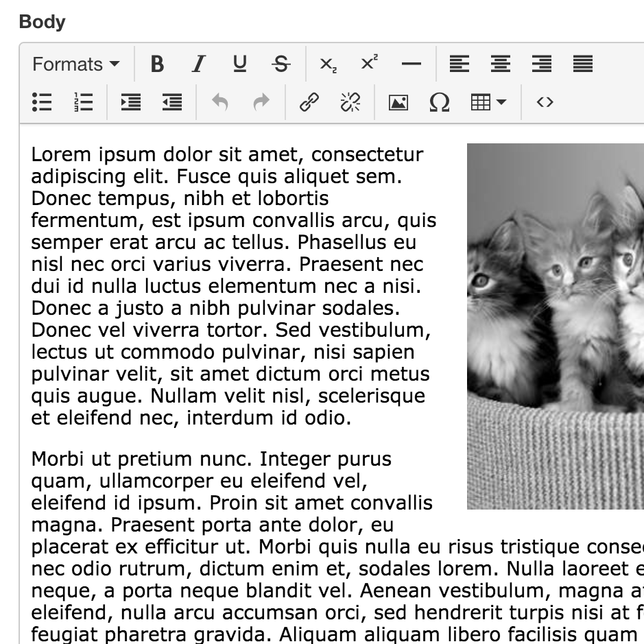Align text to the center
Image resolution: width=644 pixels, height=644 pixels.
pos(501,64)
